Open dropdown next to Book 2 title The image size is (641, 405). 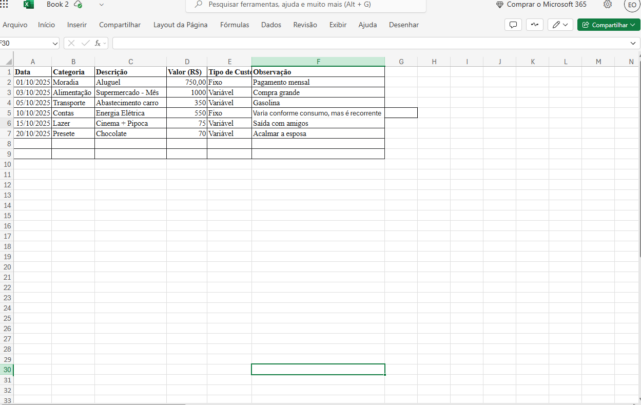point(101,5)
